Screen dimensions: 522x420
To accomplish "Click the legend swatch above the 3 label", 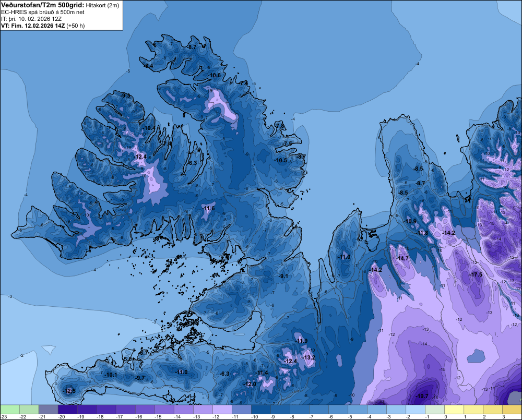I will (512, 410).
